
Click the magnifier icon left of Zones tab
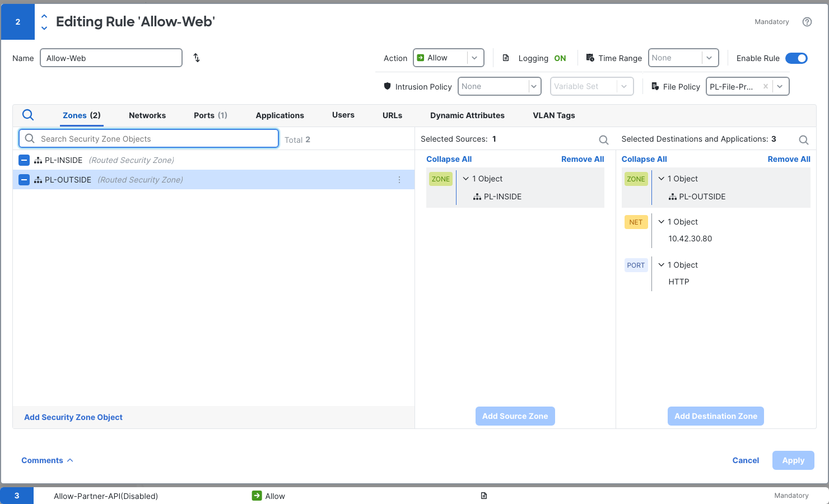tap(28, 115)
